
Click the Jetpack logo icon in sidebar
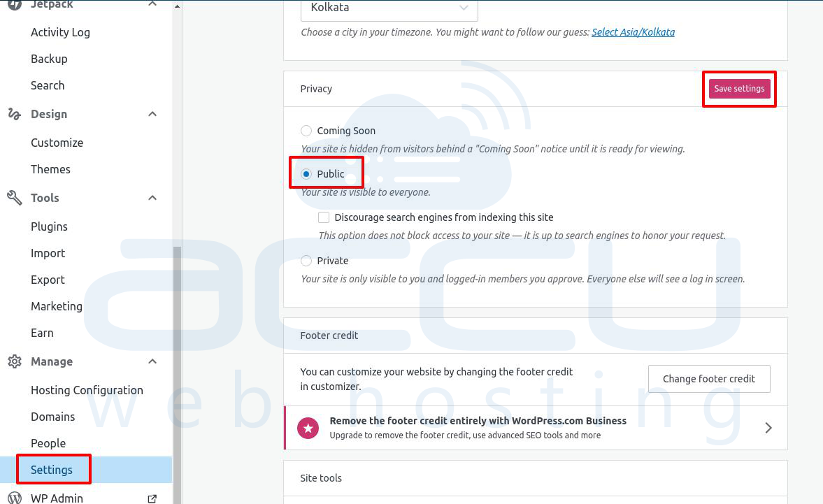pyautogui.click(x=15, y=4)
